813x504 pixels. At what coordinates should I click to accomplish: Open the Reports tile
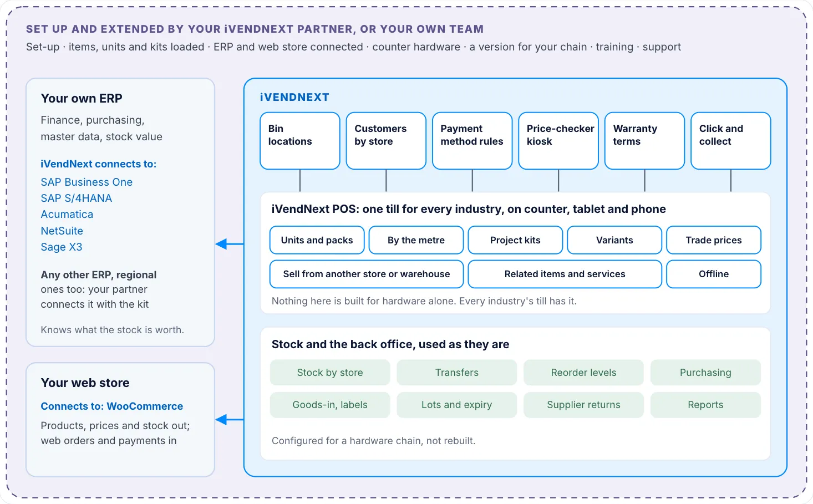click(x=705, y=405)
